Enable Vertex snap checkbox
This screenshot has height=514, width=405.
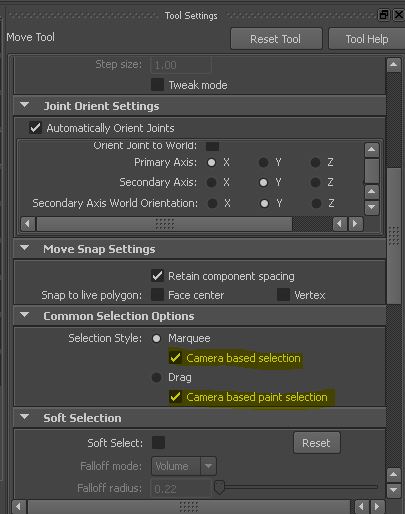pyautogui.click(x=283, y=295)
